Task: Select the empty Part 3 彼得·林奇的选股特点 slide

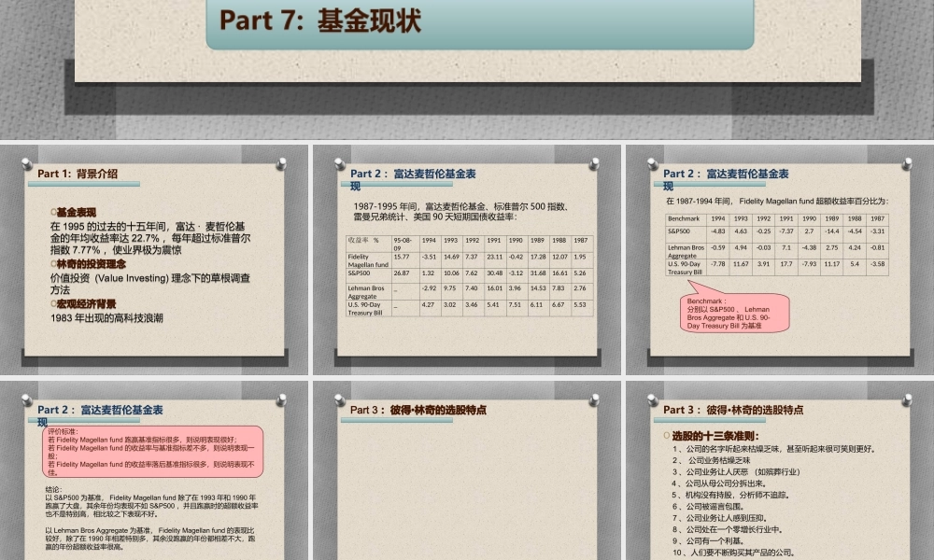Action: 467,470
